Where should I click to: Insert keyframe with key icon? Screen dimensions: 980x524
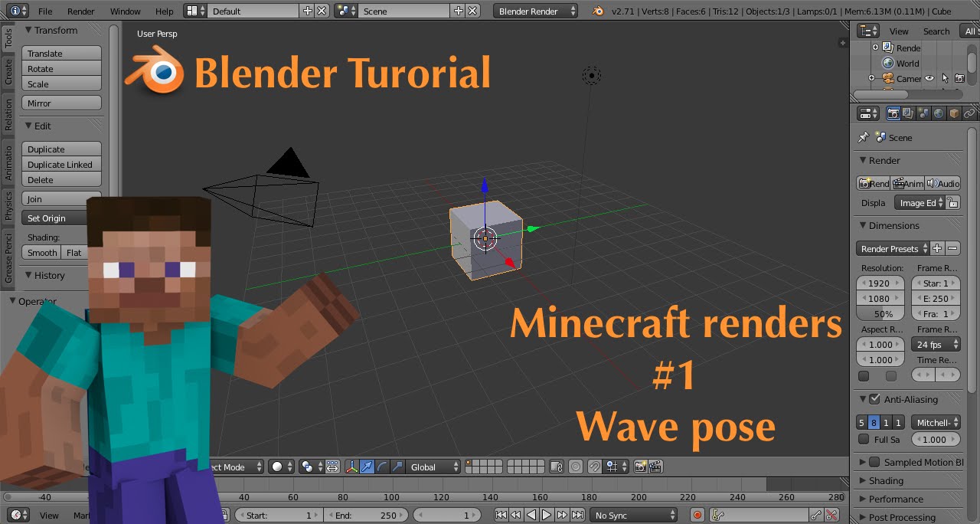[x=817, y=516]
